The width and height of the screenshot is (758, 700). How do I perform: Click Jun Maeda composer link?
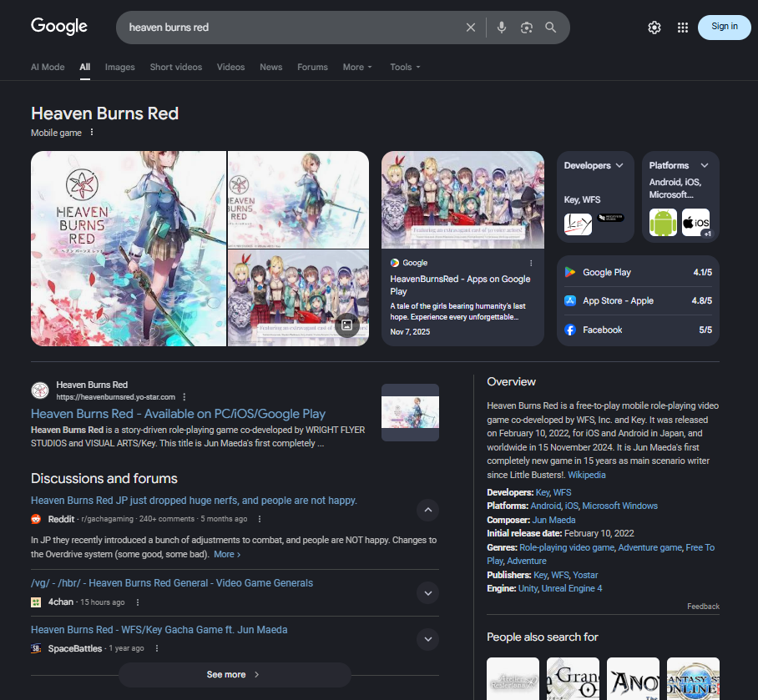click(553, 521)
